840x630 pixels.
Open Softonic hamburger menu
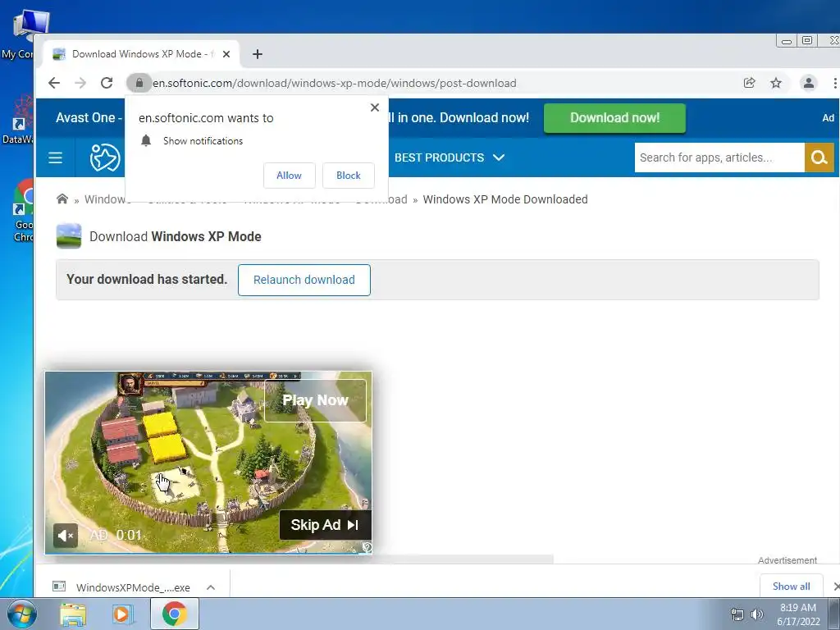pos(55,157)
